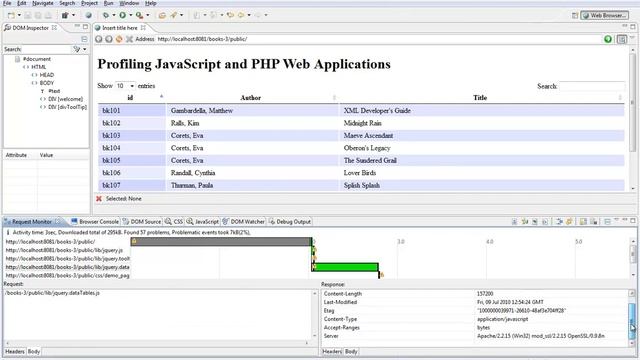Select the DIV [divToolTip] tree node
Viewport: 640px width, 360px height.
click(67, 107)
